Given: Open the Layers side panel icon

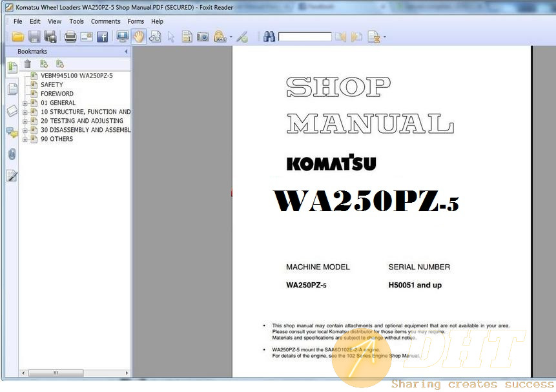Looking at the screenshot, I should [x=12, y=110].
